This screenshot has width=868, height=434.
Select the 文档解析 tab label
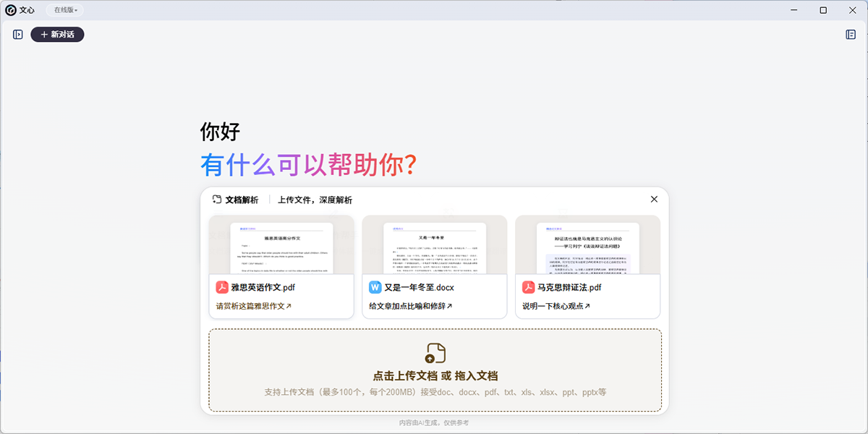coord(242,200)
